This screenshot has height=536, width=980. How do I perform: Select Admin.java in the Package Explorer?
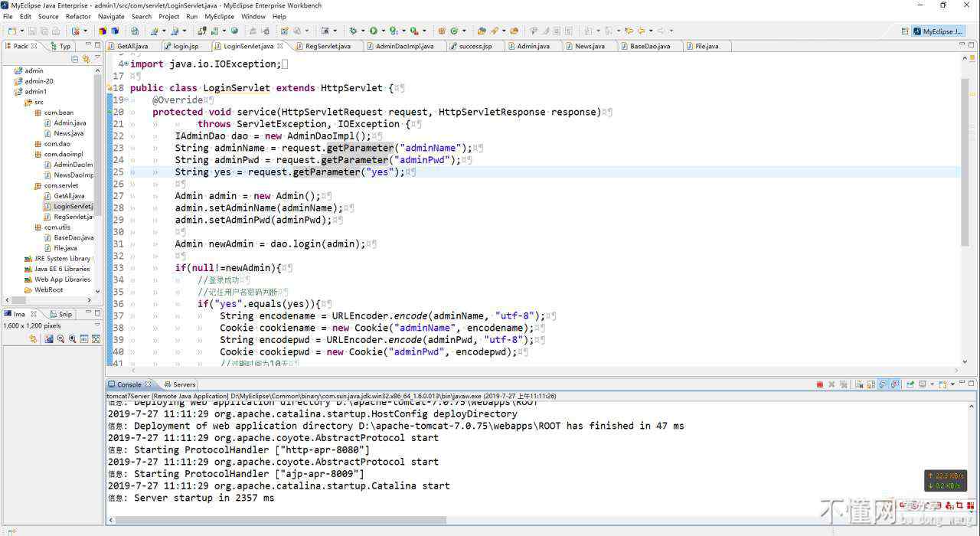[70, 123]
